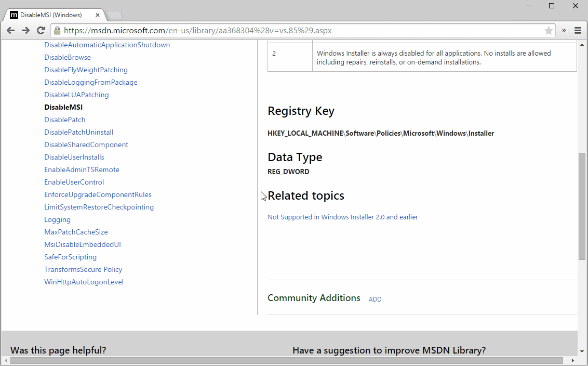
Task: Click the Community Additions heading
Action: click(x=314, y=298)
